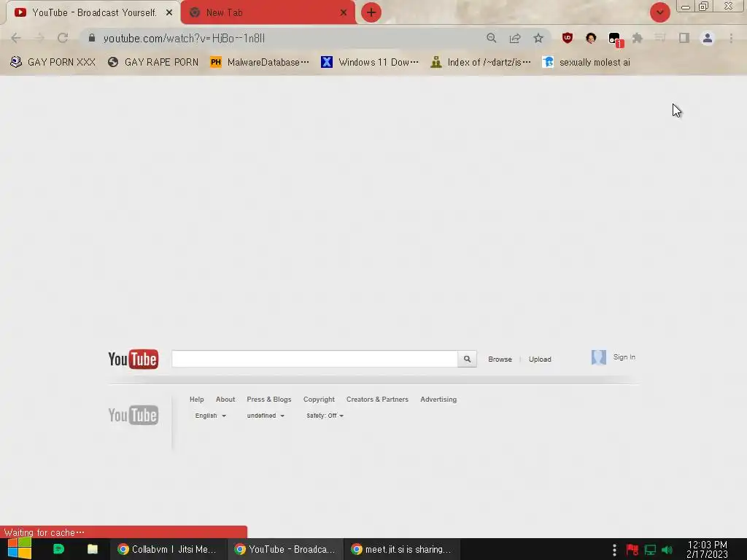Switch to YouTube - Broadca... taskbar window
The image size is (747, 560).
285,549
